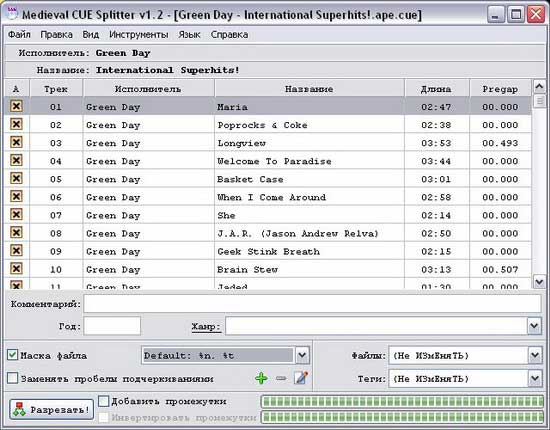Open the Инструменты menu
Image resolution: width=550 pixels, height=430 pixels.
coord(139,34)
